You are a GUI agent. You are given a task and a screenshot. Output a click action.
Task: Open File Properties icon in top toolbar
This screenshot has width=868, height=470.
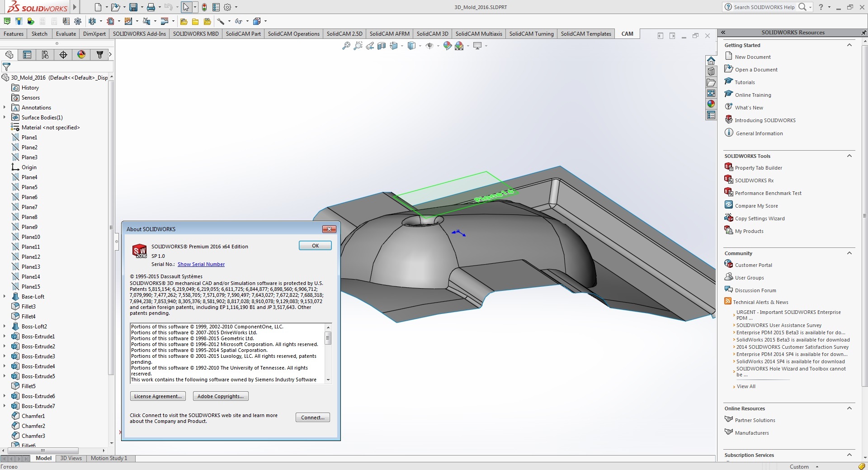(216, 7)
